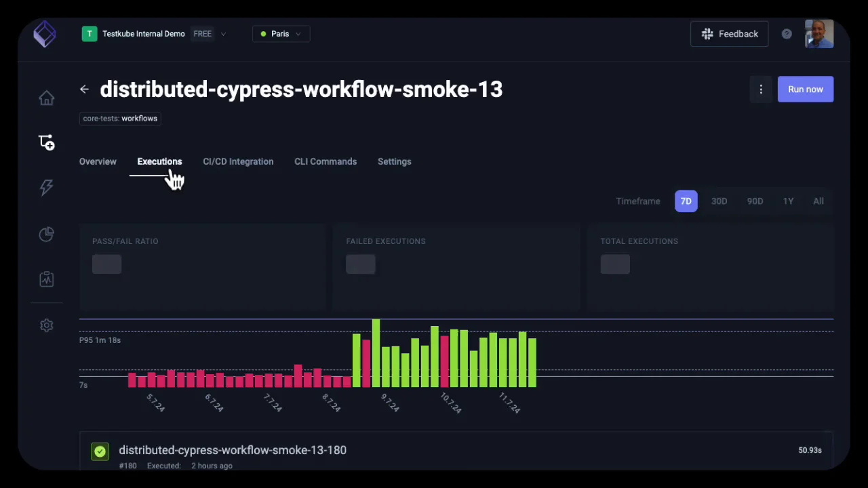This screenshot has width=868, height=488.
Task: Click the 50.93s duration value
Action: click(x=810, y=450)
